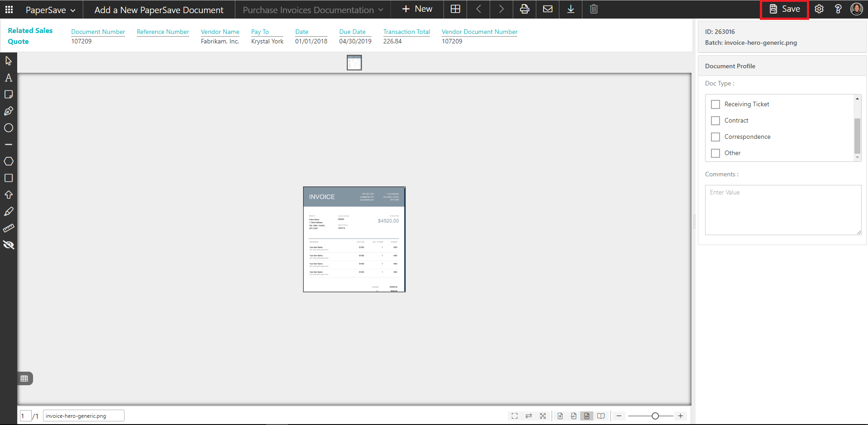Zoom out with minus button
This screenshot has width=868, height=425.
coord(619,416)
